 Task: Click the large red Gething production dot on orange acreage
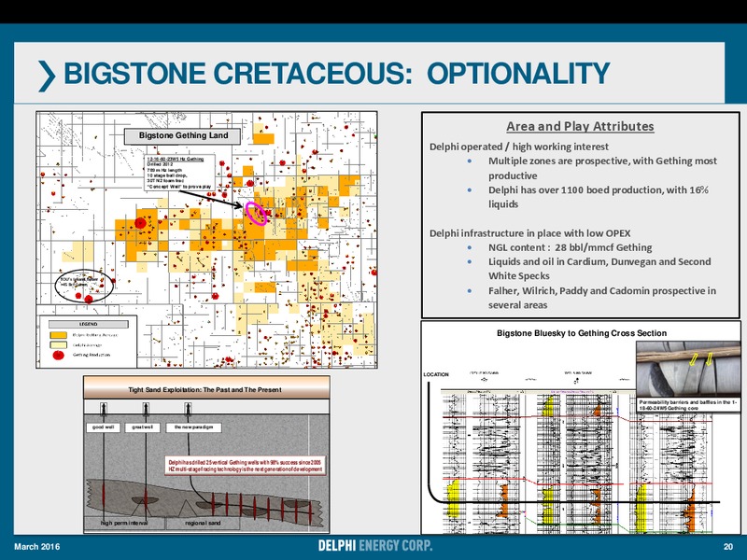140,222
